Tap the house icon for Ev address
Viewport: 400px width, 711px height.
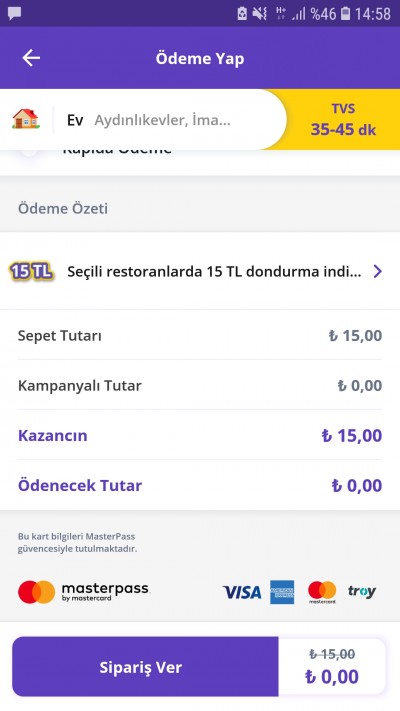25,119
